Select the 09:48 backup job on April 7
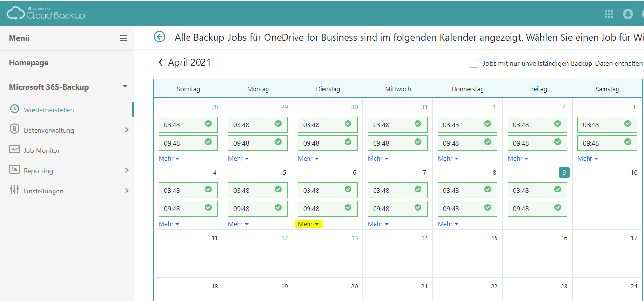644x301 pixels. coord(397,209)
